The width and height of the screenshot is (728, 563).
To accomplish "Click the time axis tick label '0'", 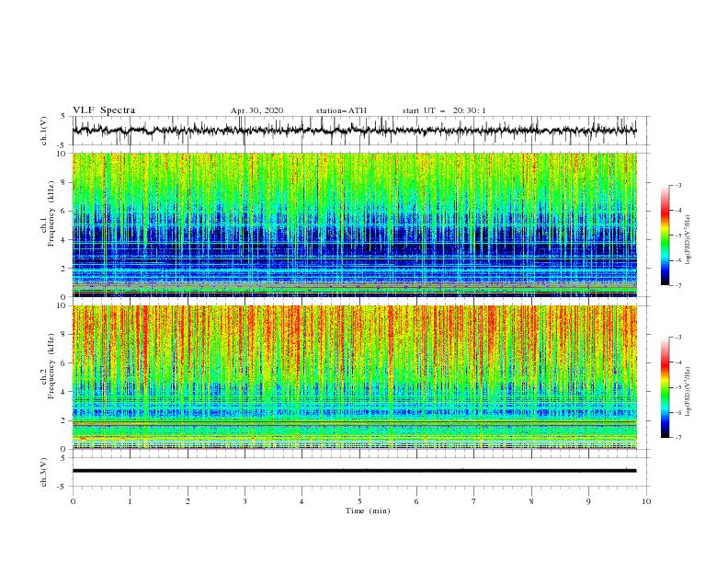I will click(73, 501).
